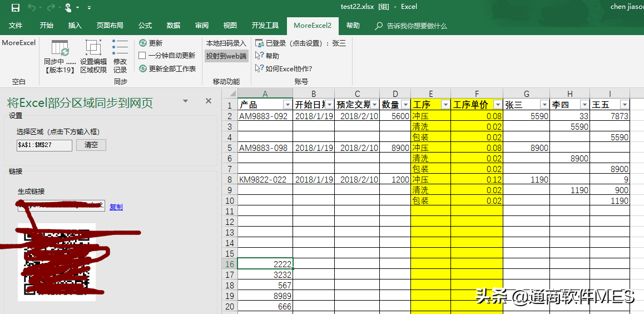Select cell with value 5600
This screenshot has width=644, height=314.
pos(395,116)
